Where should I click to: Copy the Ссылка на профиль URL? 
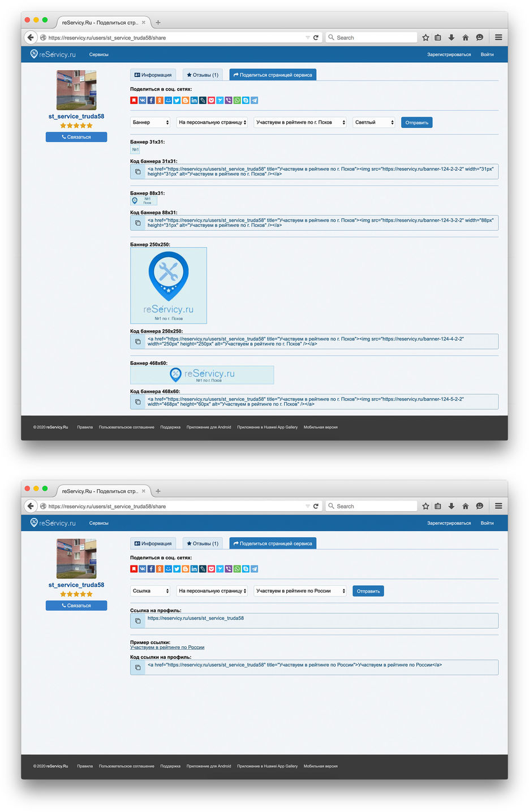point(137,620)
